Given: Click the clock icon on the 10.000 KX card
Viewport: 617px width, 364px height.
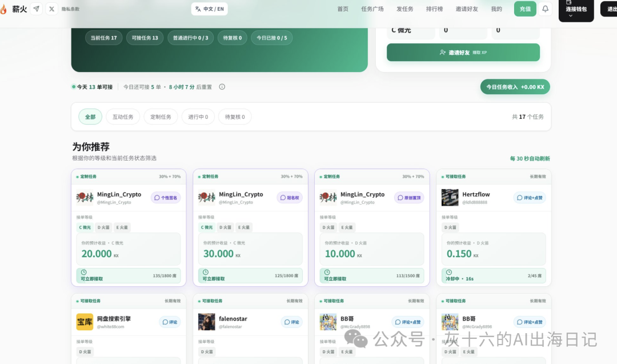Looking at the screenshot, I should point(327,273).
